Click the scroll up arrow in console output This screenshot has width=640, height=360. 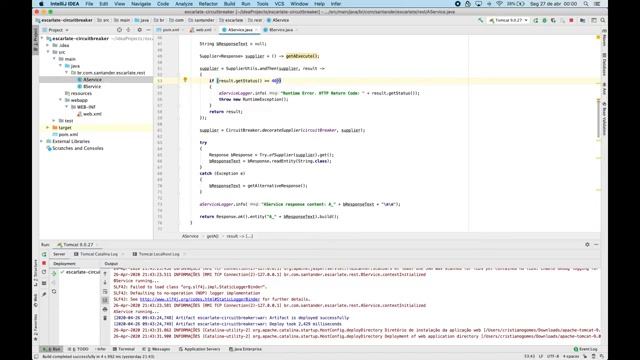[x=105, y=273]
